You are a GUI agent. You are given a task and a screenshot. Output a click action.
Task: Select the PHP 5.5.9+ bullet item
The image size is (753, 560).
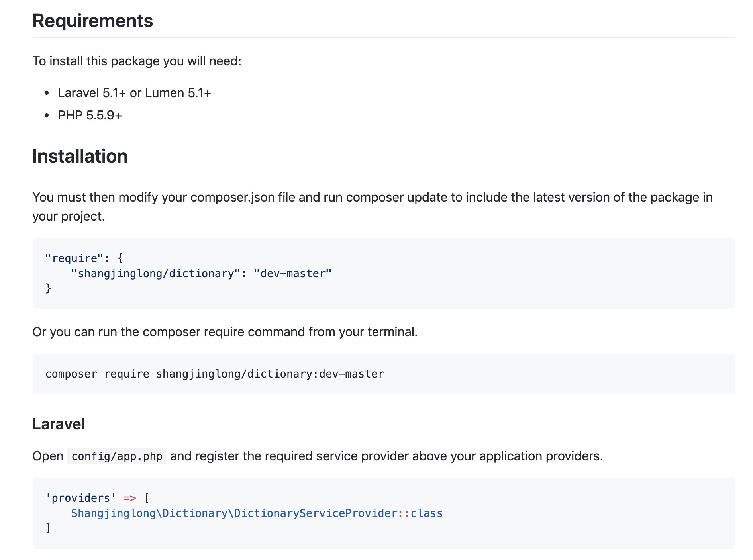(x=90, y=115)
